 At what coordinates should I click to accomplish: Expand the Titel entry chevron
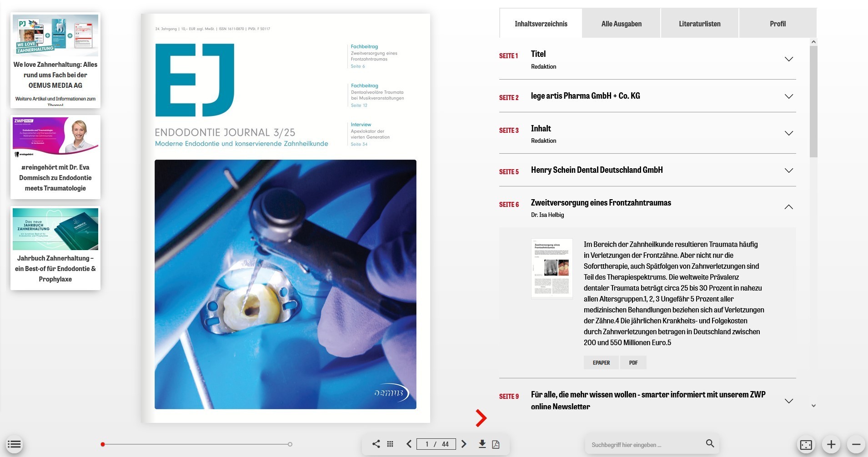[x=789, y=59]
